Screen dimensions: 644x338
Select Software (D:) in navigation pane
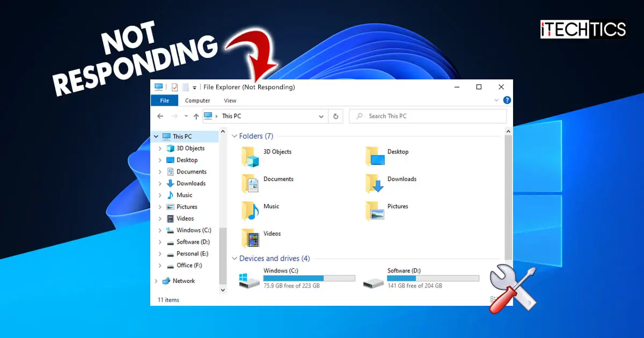(188, 242)
